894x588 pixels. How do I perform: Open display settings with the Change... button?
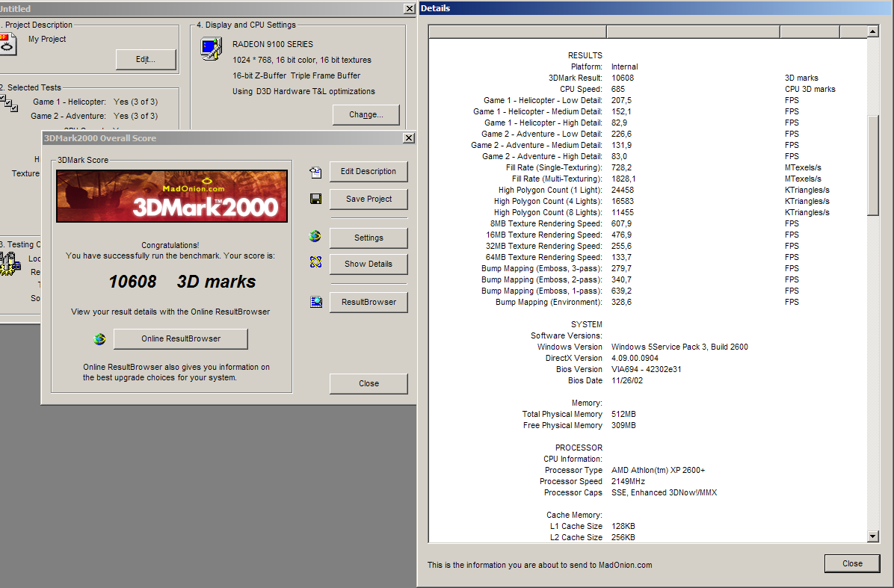click(x=366, y=115)
